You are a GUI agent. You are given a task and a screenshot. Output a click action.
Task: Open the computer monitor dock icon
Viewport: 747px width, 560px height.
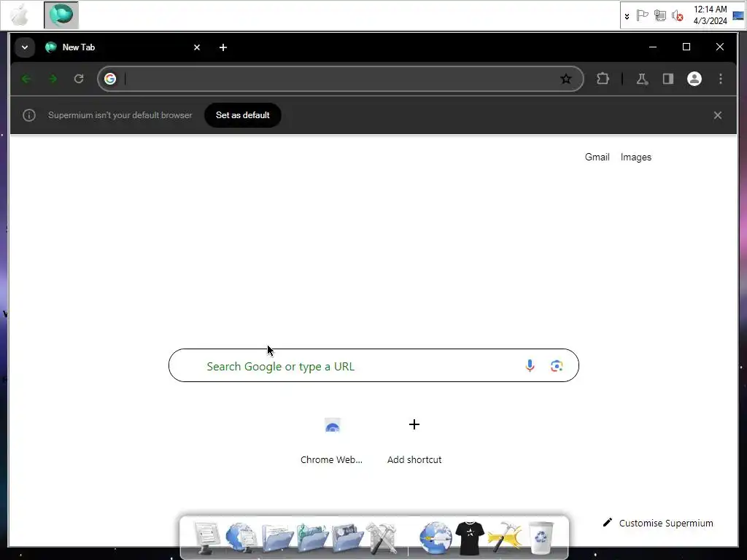pyautogui.click(x=206, y=538)
